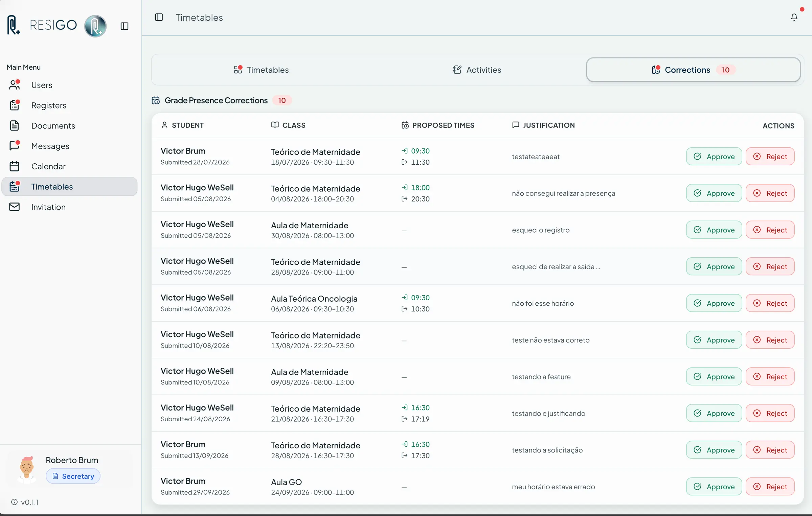
Task: Approve Victor Brum's testateateaeat correction
Action: [714, 157]
